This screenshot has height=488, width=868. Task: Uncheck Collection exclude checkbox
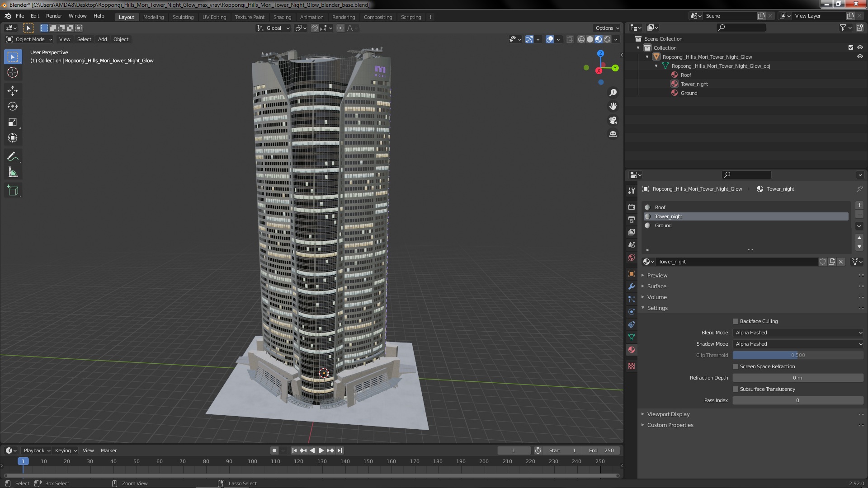pyautogui.click(x=851, y=47)
